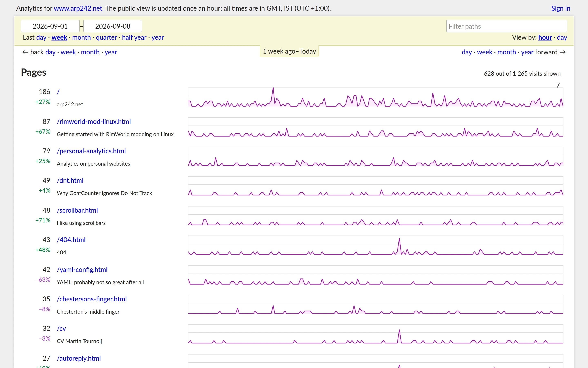Open /yaml-config.html page
The height and width of the screenshot is (368, 588).
[82, 270]
